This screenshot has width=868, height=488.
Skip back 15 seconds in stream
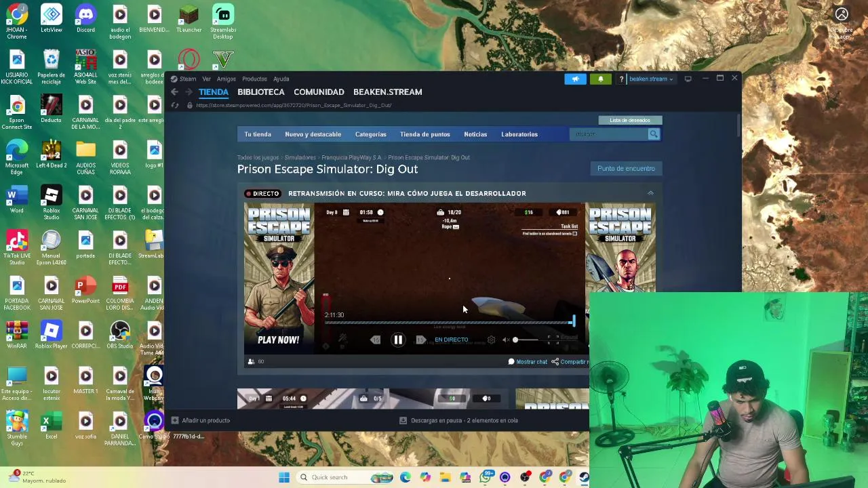click(x=376, y=340)
